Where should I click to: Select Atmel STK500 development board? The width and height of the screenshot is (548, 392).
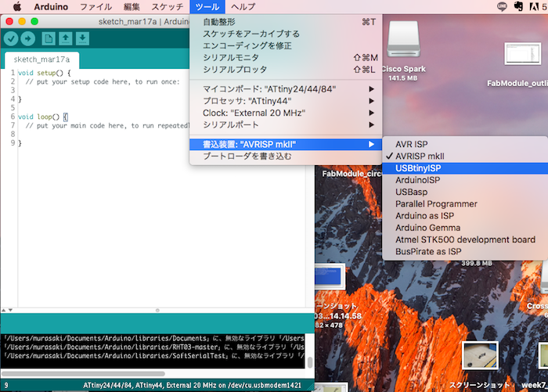(x=465, y=239)
